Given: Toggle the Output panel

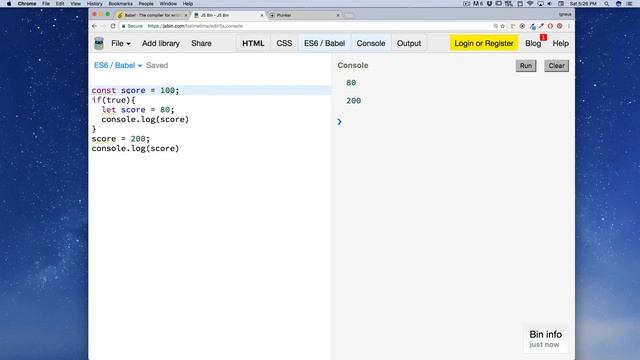Looking at the screenshot, I should (x=409, y=43).
